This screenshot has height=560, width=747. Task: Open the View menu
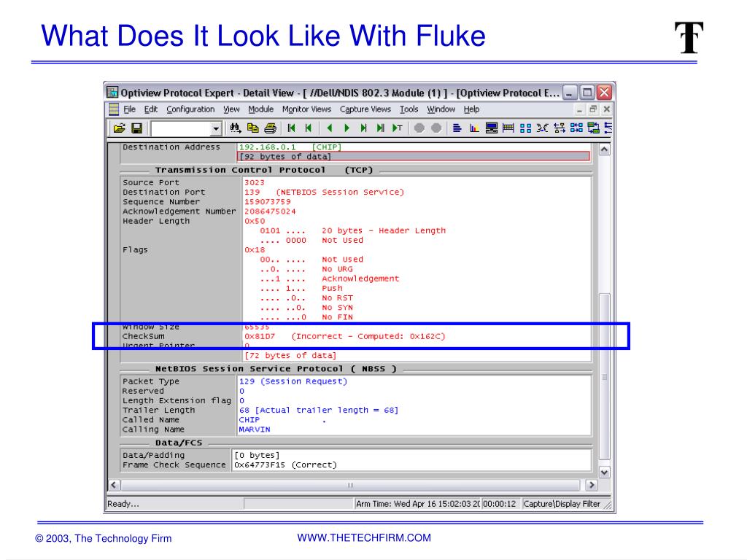click(231, 109)
